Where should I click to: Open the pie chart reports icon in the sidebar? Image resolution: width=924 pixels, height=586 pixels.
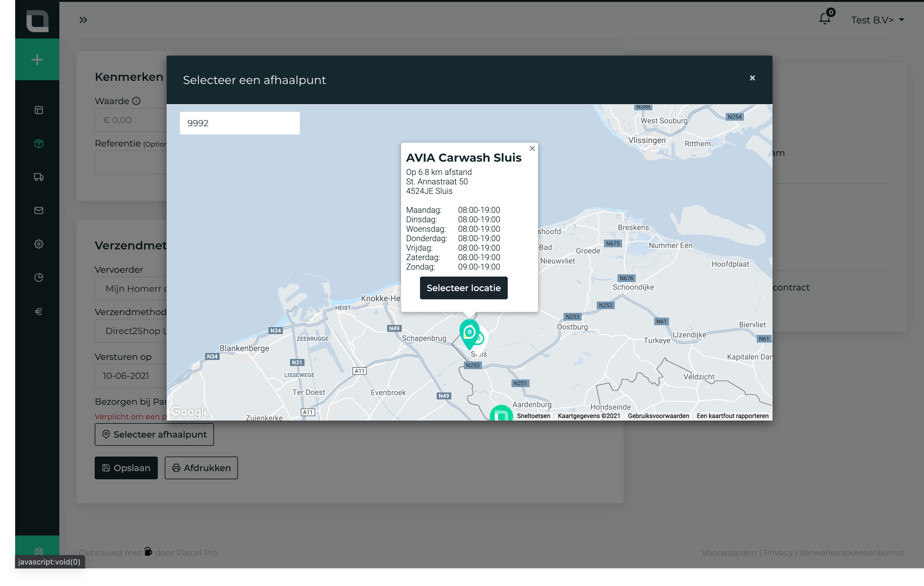pyautogui.click(x=39, y=277)
